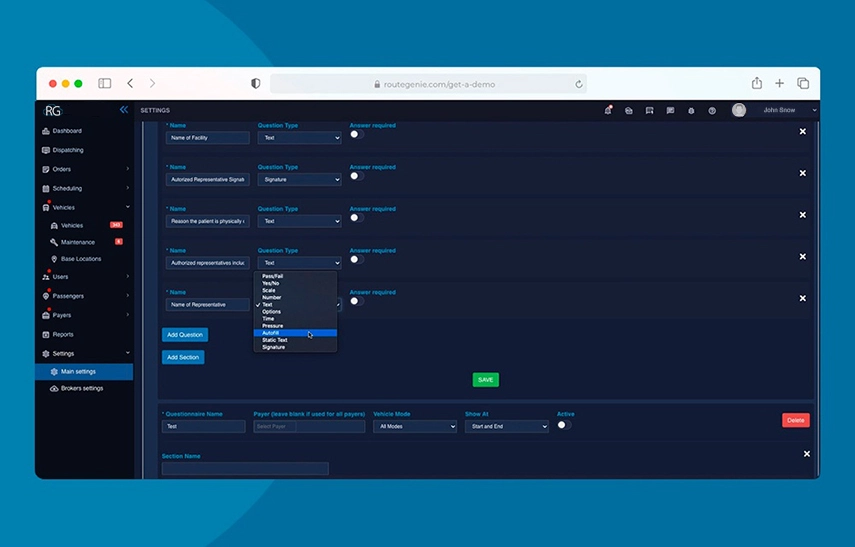Image resolution: width=855 pixels, height=547 pixels.
Task: Choose Pressure in question type list
Action: pos(295,326)
